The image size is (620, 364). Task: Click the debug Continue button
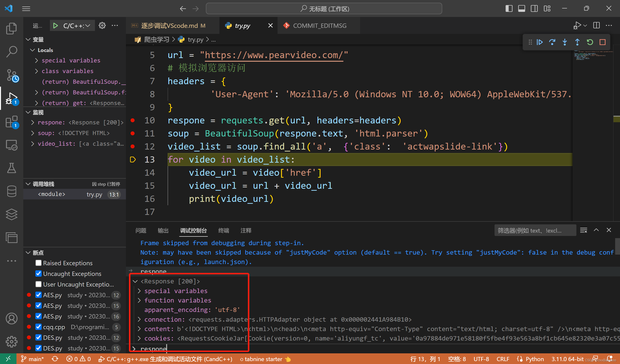pos(540,42)
